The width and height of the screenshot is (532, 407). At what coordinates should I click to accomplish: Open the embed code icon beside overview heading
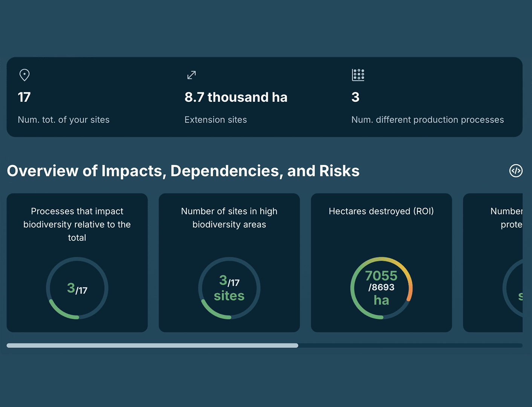coord(516,171)
